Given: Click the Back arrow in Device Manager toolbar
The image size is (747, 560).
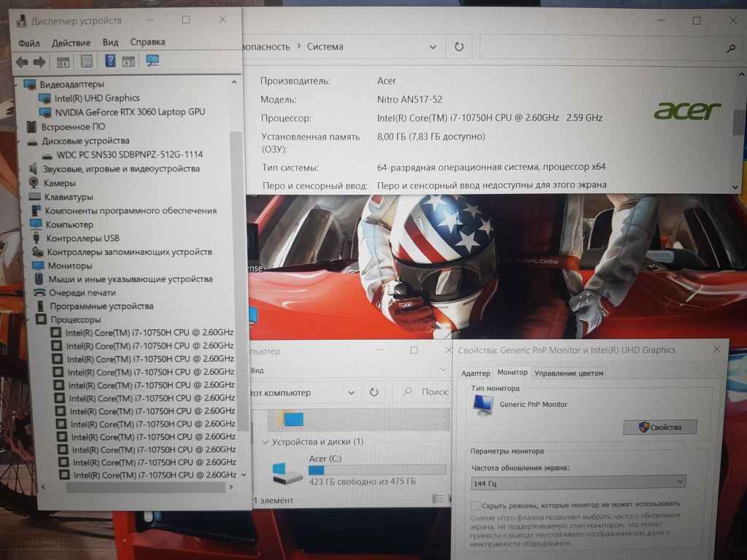Looking at the screenshot, I should tap(22, 62).
